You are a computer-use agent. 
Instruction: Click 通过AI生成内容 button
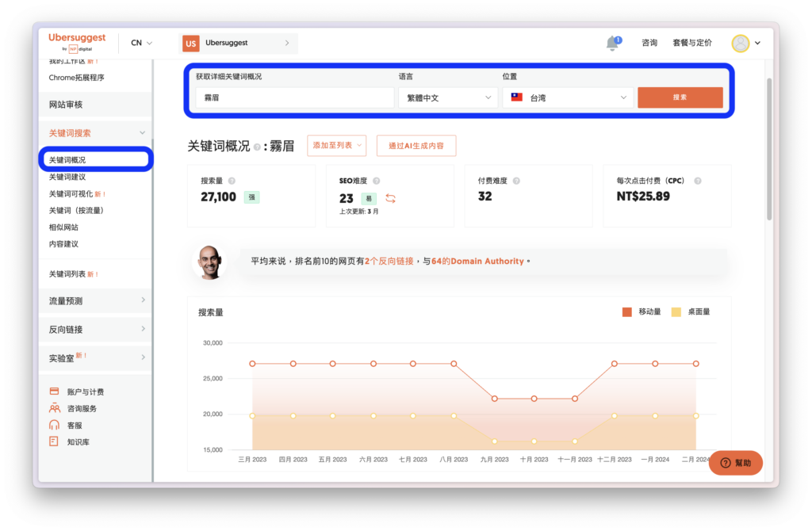click(x=416, y=145)
